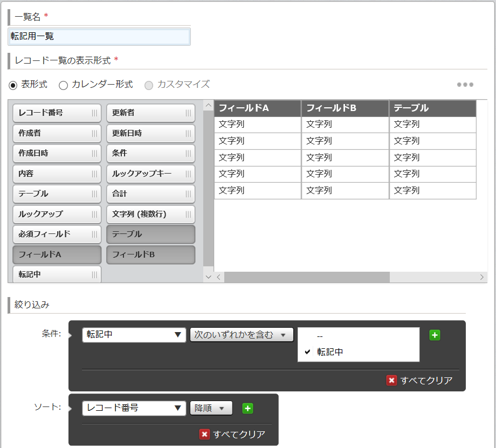This screenshot has height=448, width=496.
Task: Grab the drag handle on 必須フィールド
Action: (x=94, y=234)
